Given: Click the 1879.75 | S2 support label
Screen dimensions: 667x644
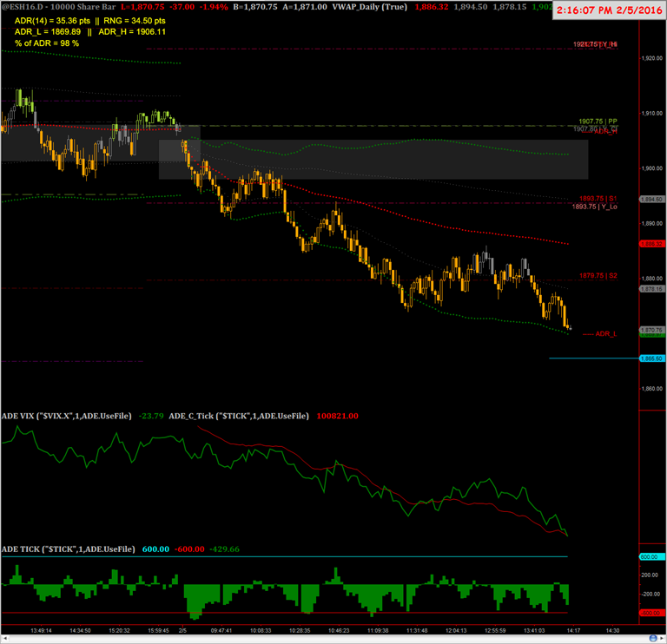Looking at the screenshot, I should coord(598,275).
